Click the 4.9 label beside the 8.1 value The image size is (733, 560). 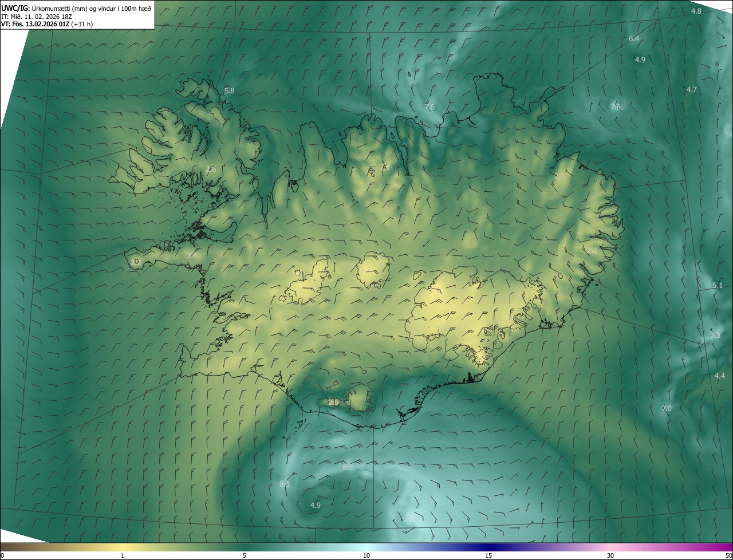(316, 505)
